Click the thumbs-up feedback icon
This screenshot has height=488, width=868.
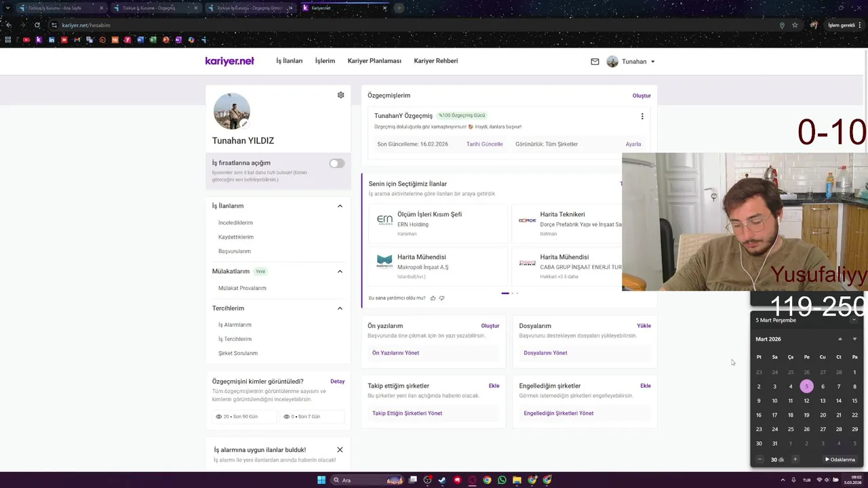click(433, 298)
